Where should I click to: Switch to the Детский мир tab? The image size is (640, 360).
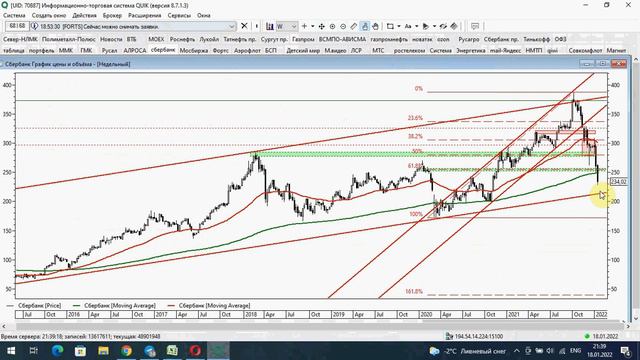tap(303, 51)
